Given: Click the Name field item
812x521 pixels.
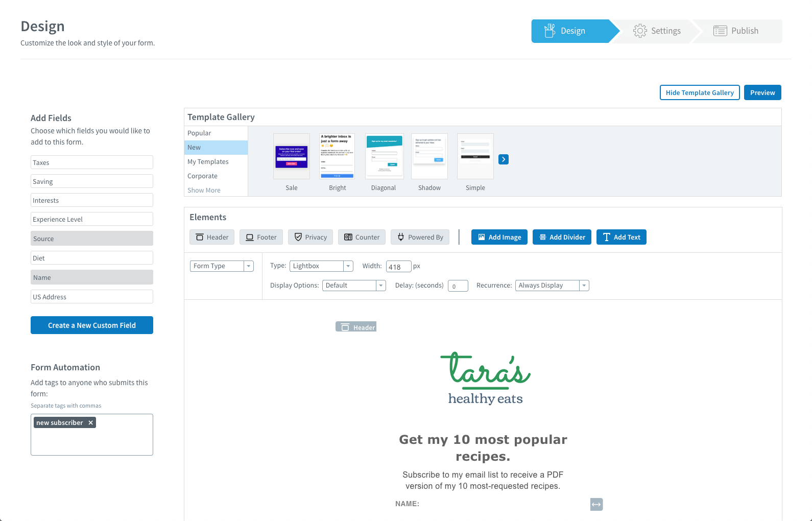Looking at the screenshot, I should click(x=92, y=277).
